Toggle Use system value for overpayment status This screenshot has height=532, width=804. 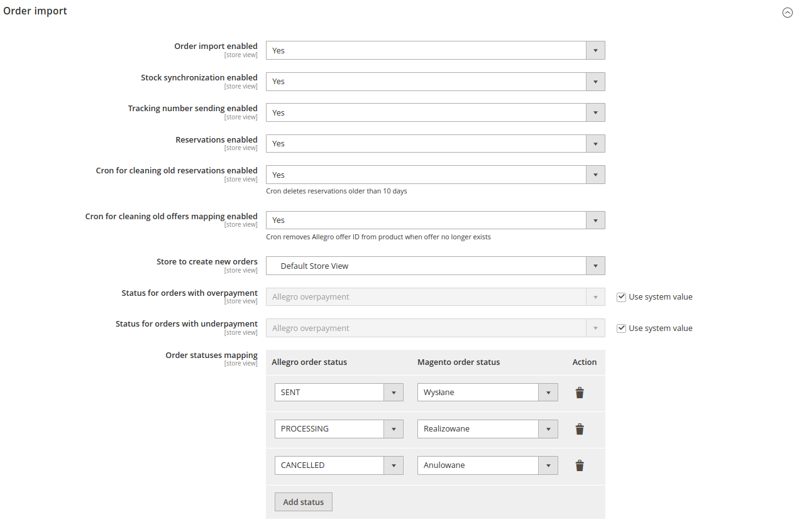coord(621,297)
